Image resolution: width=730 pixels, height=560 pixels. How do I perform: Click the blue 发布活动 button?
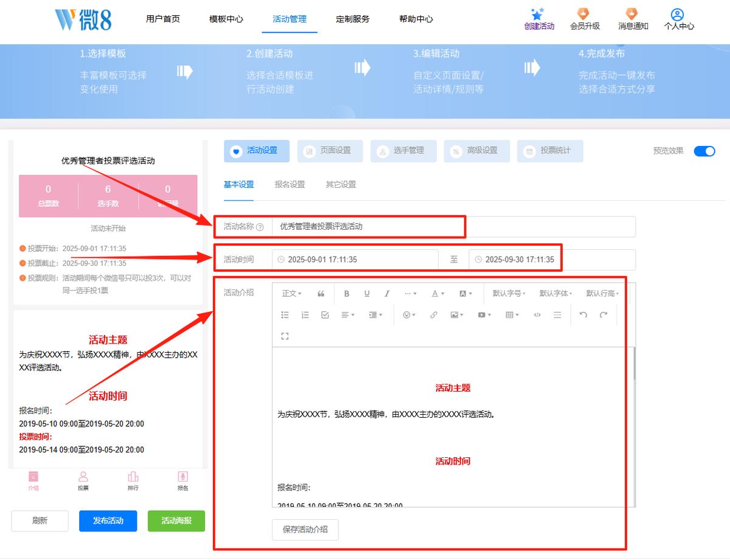[x=108, y=521]
